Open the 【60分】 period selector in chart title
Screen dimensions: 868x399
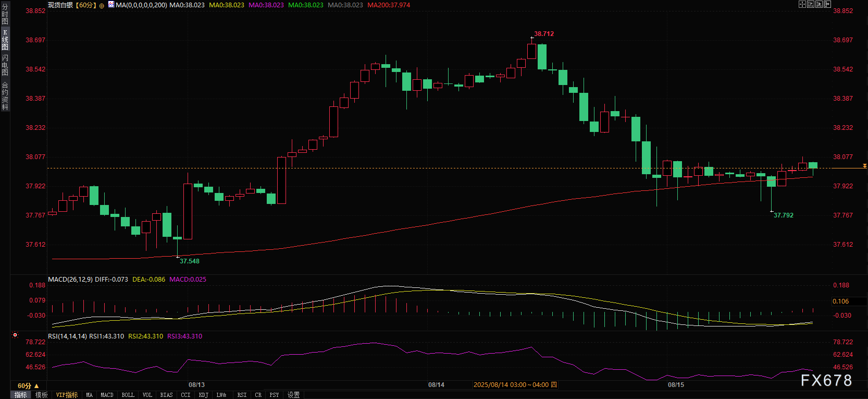(85, 5)
